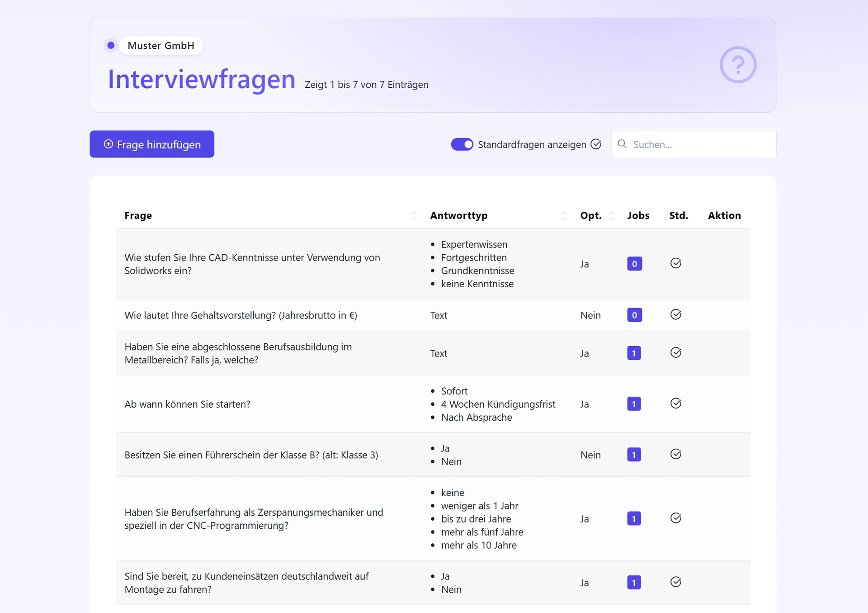Image resolution: width=868 pixels, height=613 pixels.
Task: Click the checkmark icon beside Standardfragen anzeigen
Action: pos(596,144)
